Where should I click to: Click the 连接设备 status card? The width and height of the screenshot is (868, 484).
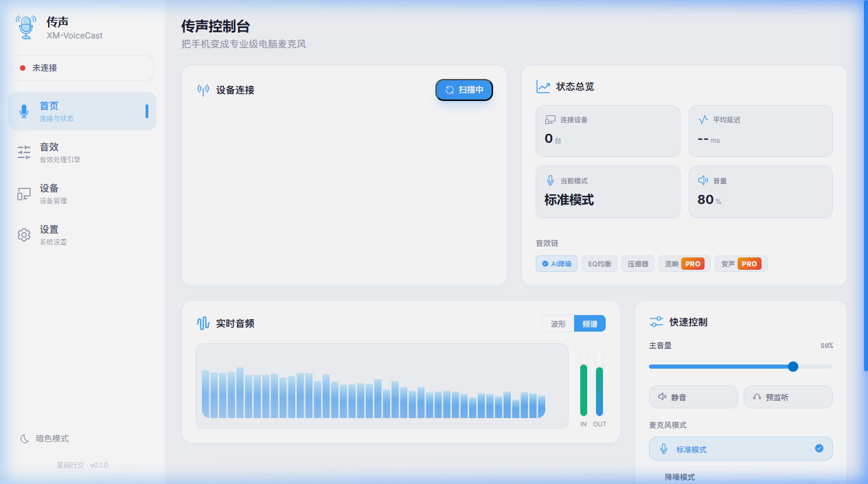[608, 131]
